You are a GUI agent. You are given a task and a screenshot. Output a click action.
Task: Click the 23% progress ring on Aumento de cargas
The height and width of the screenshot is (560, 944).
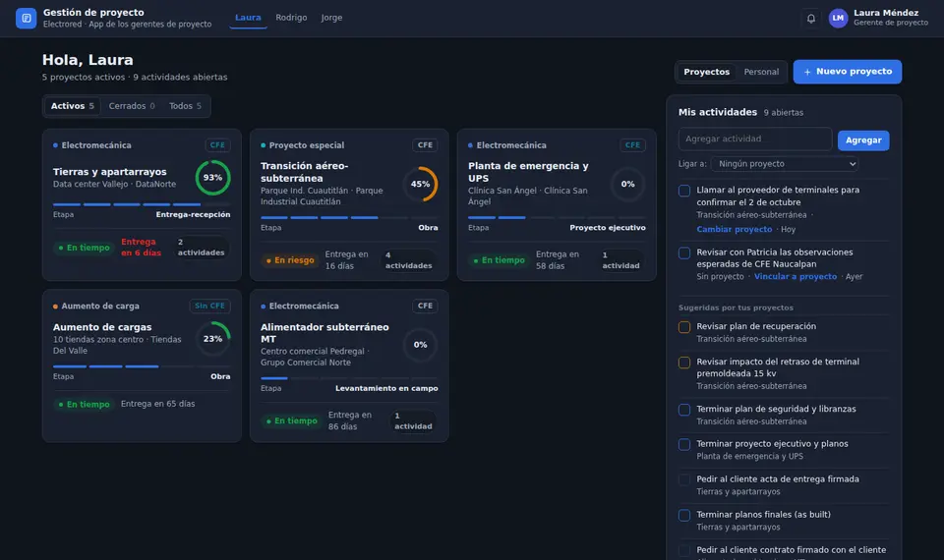click(212, 339)
